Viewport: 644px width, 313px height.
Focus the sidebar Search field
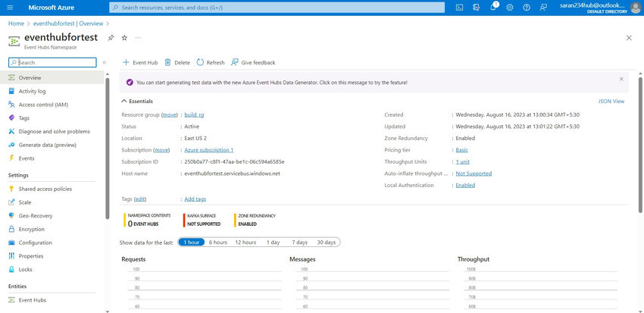tap(52, 62)
